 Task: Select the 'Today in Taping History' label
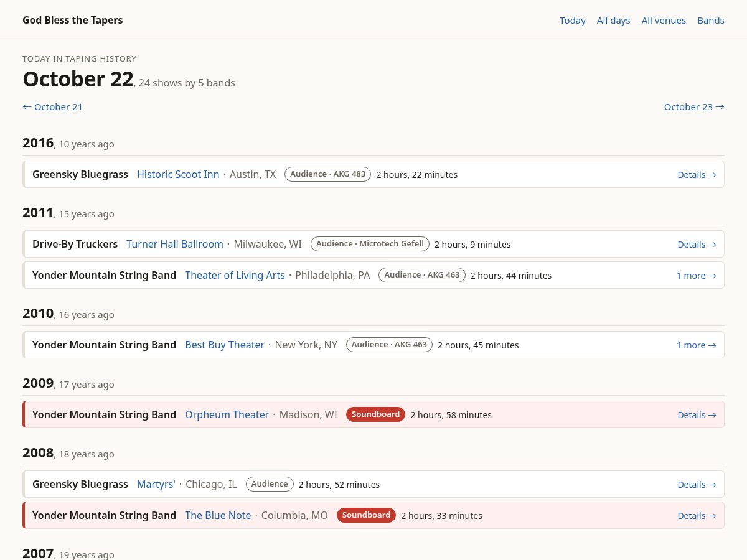80,58
